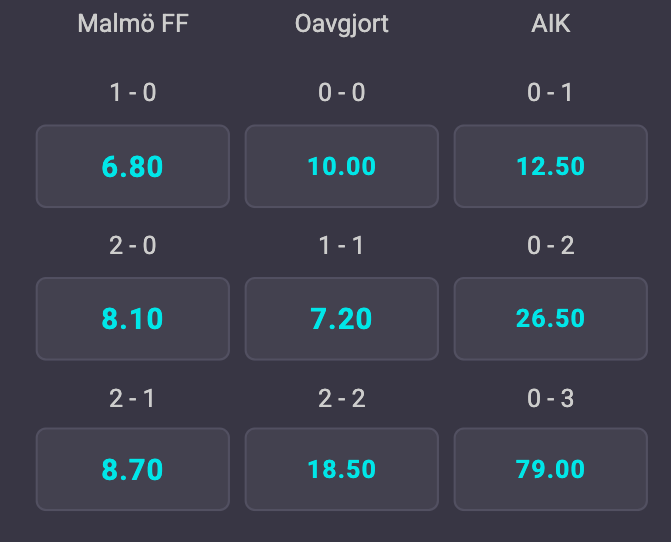The height and width of the screenshot is (542, 671).
Task: Click the AIK column header
Action: click(x=551, y=24)
